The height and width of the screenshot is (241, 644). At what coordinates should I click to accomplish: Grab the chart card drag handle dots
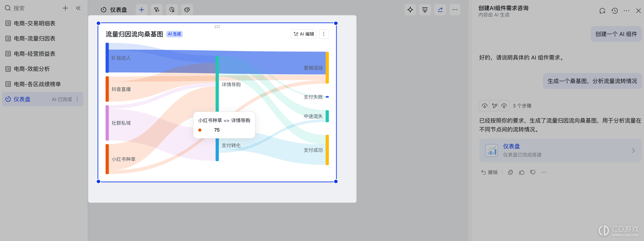[217, 26]
